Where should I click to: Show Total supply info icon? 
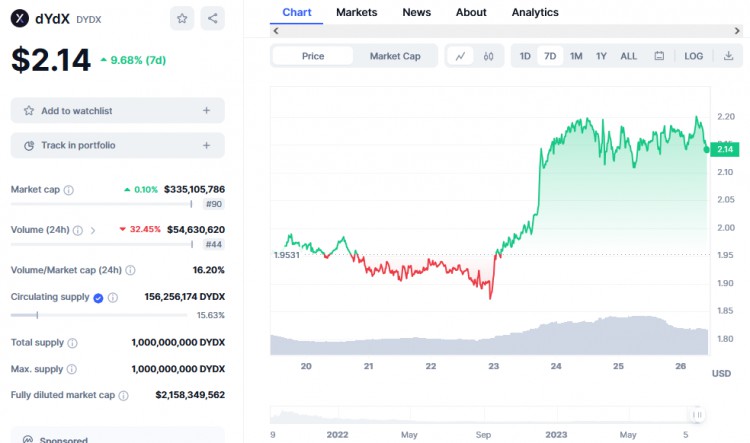pos(72,343)
